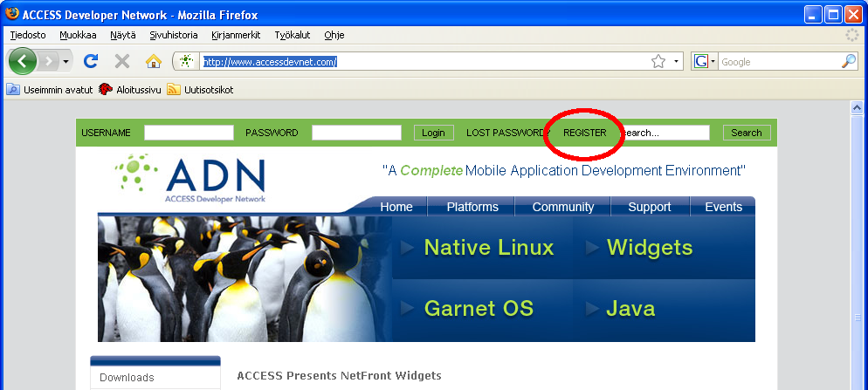The height and width of the screenshot is (390, 868).
Task: Open the Community navigation tab
Action: 563,207
